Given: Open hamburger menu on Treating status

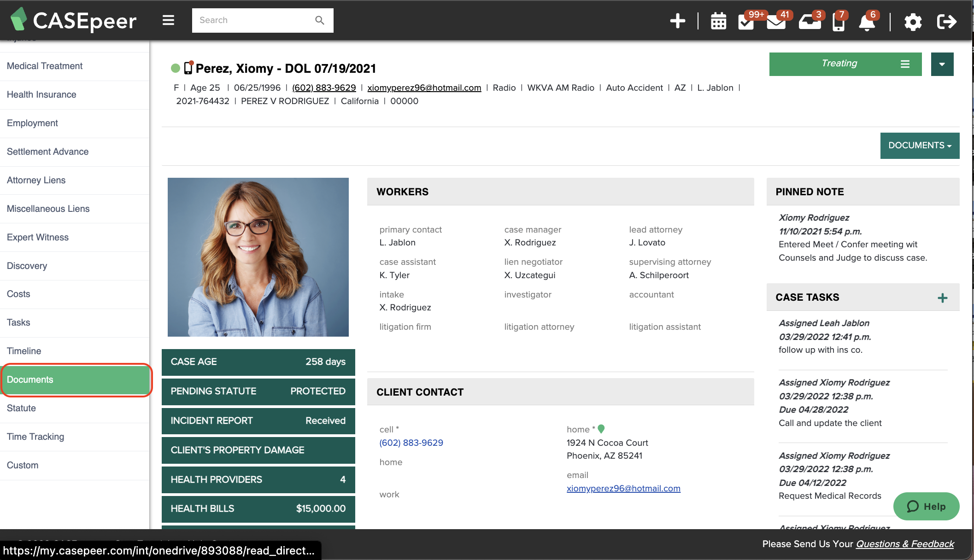Looking at the screenshot, I should (x=905, y=64).
